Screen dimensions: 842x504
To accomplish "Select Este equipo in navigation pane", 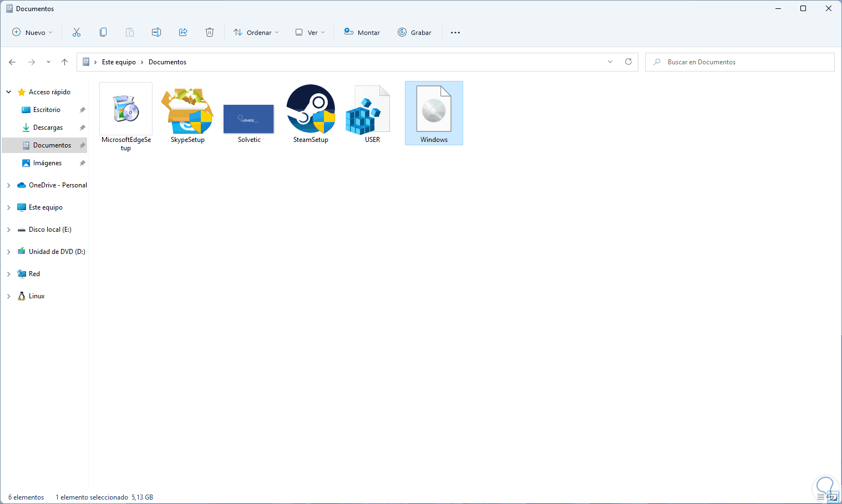I will 45,207.
